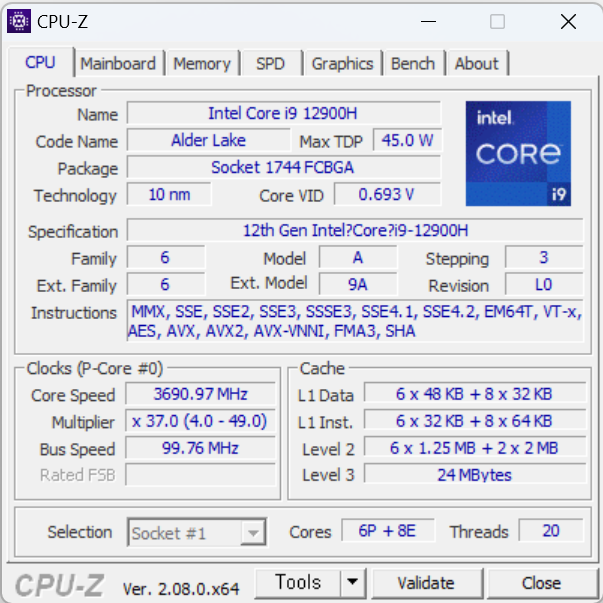Click the Core Speed value 3690.97 MHz
The height and width of the screenshot is (603, 603).
click(x=200, y=394)
